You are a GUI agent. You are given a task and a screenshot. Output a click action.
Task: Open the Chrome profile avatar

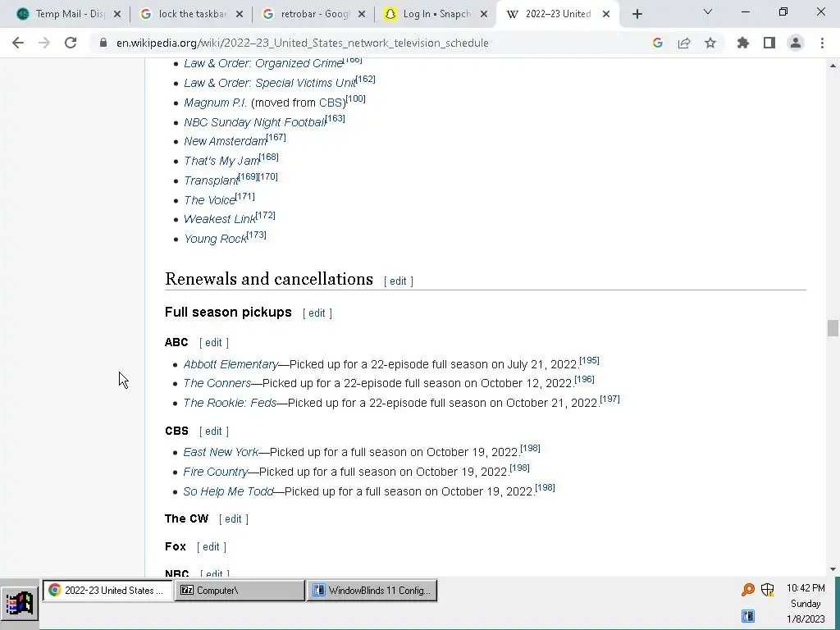pyautogui.click(x=796, y=43)
